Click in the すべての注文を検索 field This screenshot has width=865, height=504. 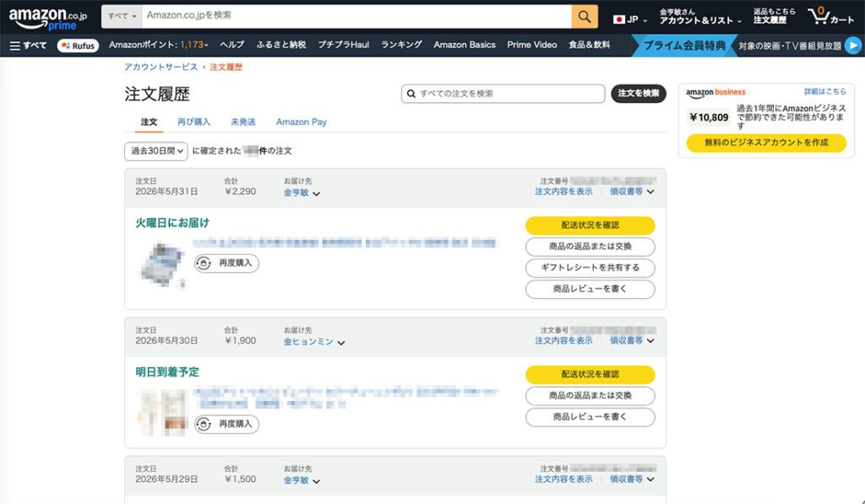point(503,94)
